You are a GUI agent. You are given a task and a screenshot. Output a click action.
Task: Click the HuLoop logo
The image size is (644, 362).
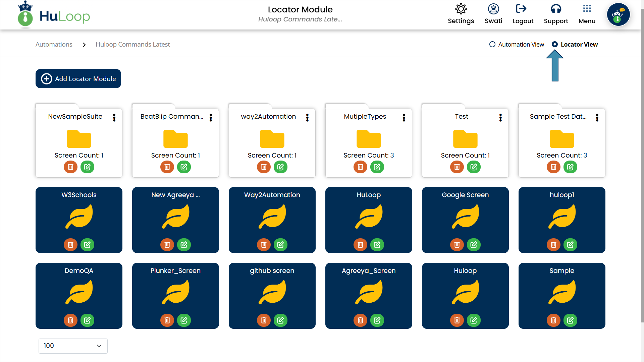point(54,15)
